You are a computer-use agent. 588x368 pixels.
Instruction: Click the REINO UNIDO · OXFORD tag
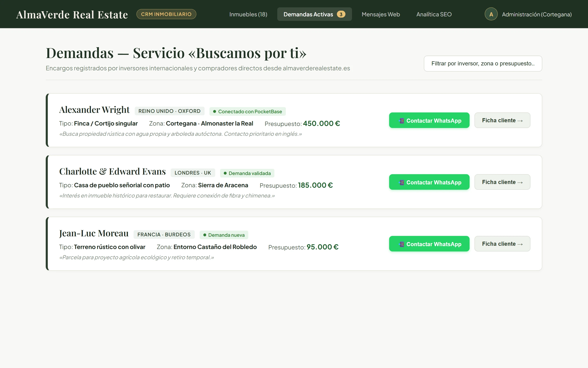tap(169, 111)
